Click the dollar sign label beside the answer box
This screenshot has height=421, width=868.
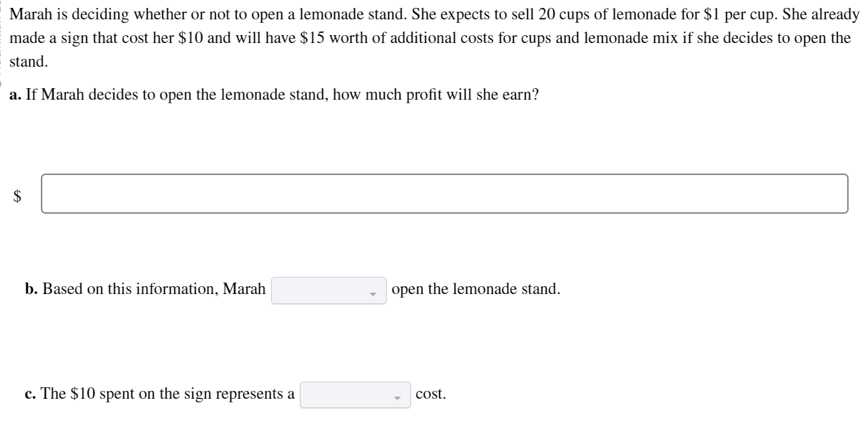pyautogui.click(x=16, y=194)
